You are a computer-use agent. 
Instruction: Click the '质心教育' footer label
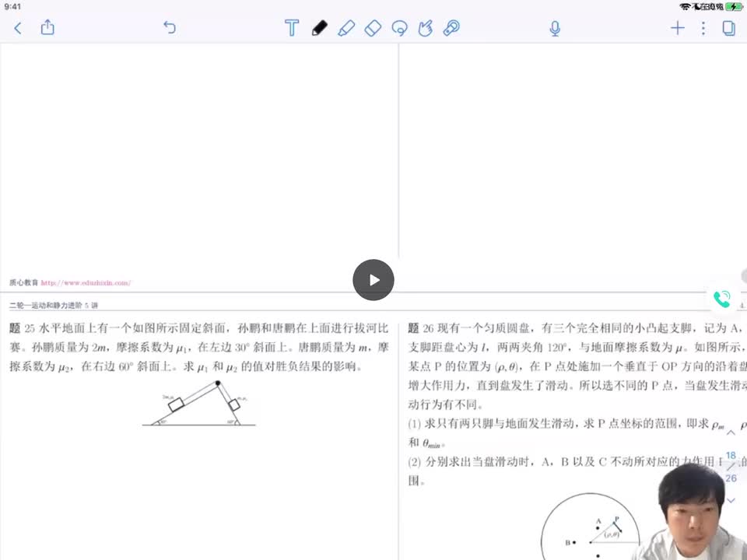pos(24,283)
